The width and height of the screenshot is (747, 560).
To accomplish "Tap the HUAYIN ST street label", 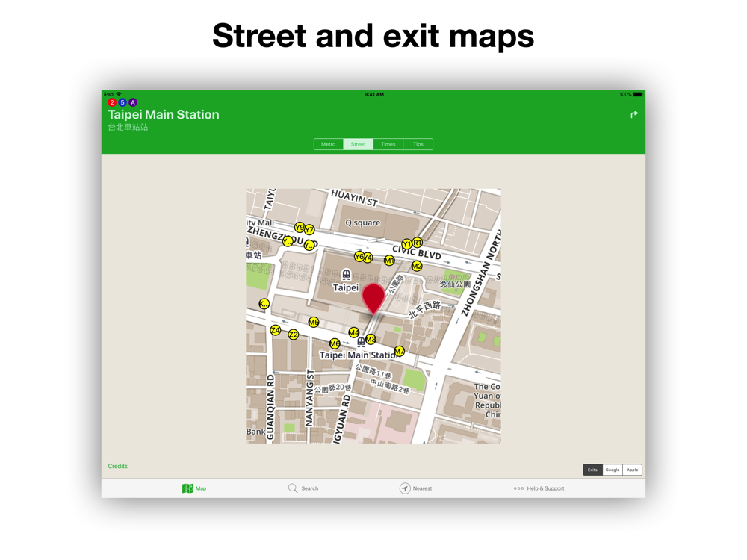I will point(354,198).
